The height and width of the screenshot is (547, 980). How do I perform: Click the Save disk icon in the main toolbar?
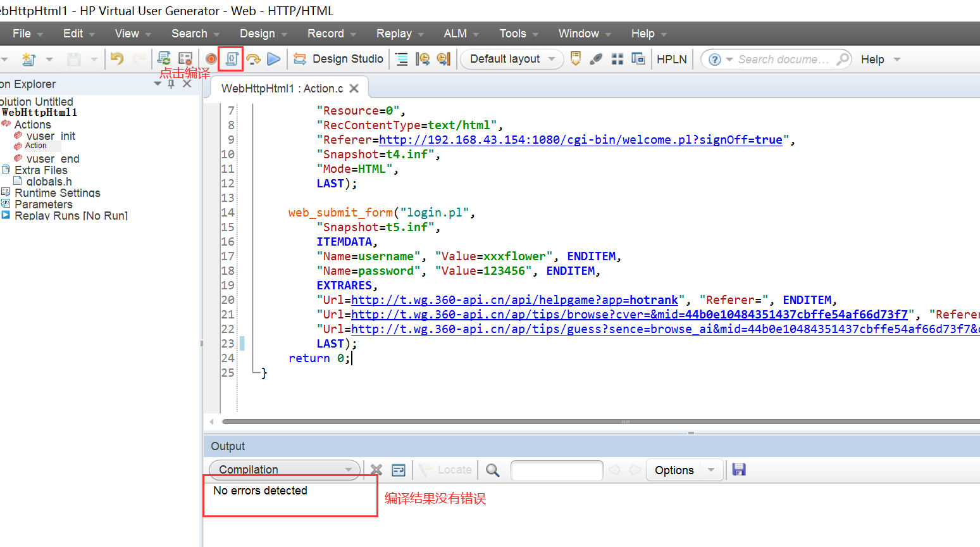pyautogui.click(x=74, y=59)
